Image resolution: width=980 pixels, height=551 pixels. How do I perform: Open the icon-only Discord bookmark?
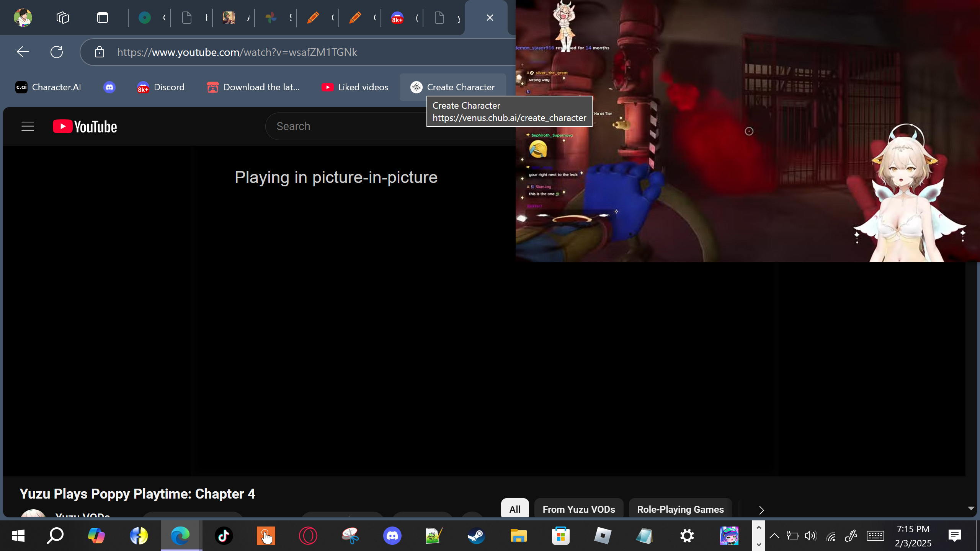pyautogui.click(x=109, y=87)
